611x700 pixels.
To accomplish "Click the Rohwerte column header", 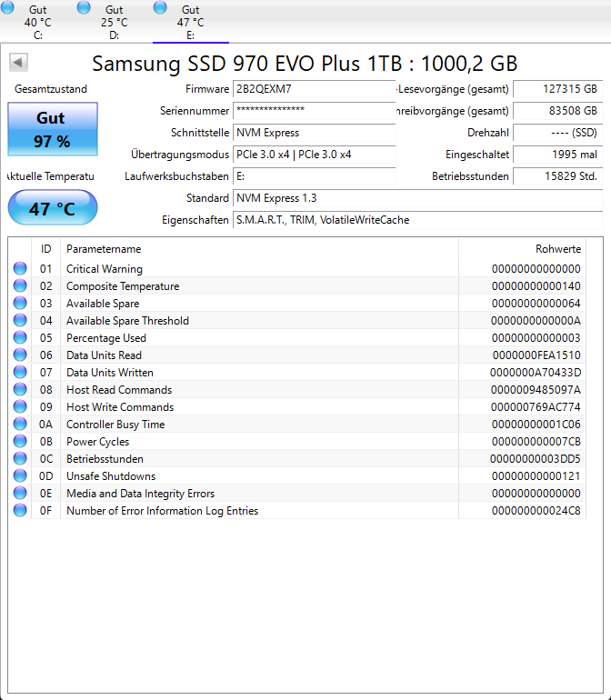I will click(522, 249).
